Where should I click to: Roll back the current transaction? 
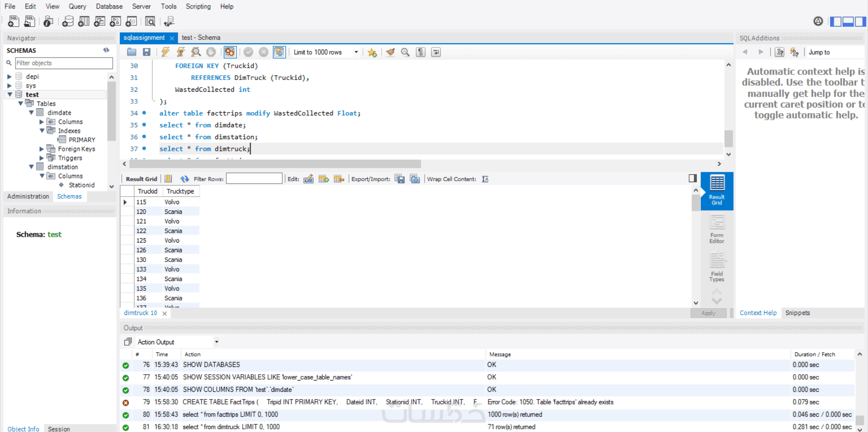coord(264,52)
